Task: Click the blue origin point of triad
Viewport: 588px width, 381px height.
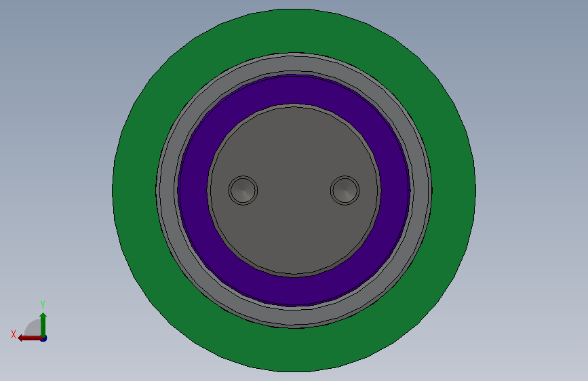Action: (x=44, y=339)
